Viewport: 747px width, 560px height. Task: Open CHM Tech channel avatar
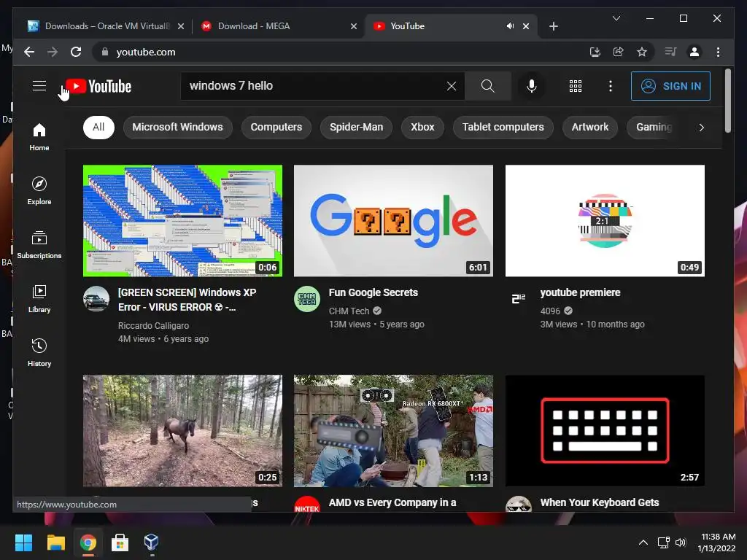point(307,298)
